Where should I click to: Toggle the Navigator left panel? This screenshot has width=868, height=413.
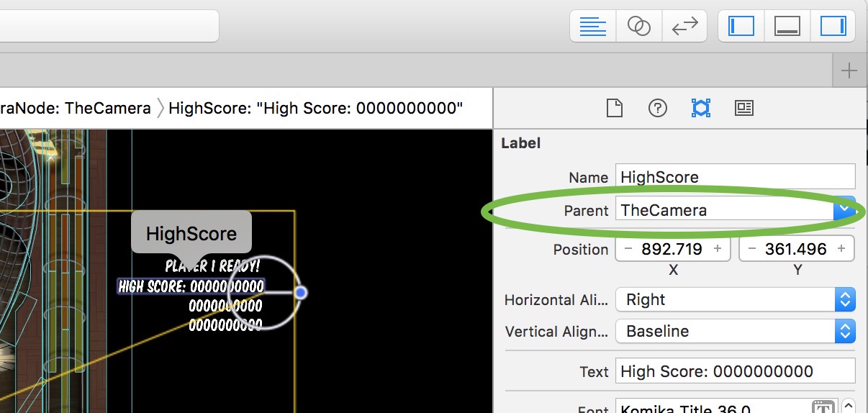[x=741, y=27]
